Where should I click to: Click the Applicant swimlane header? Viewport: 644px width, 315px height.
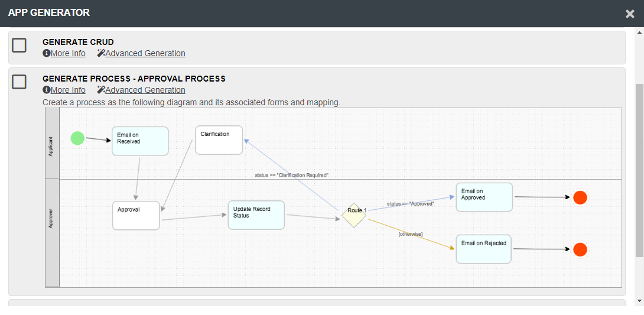coord(52,144)
